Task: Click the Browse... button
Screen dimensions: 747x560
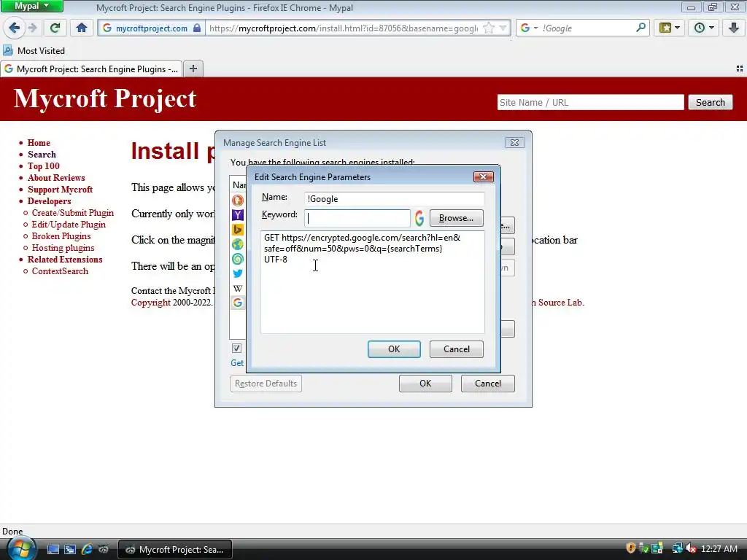Action: pos(457,218)
